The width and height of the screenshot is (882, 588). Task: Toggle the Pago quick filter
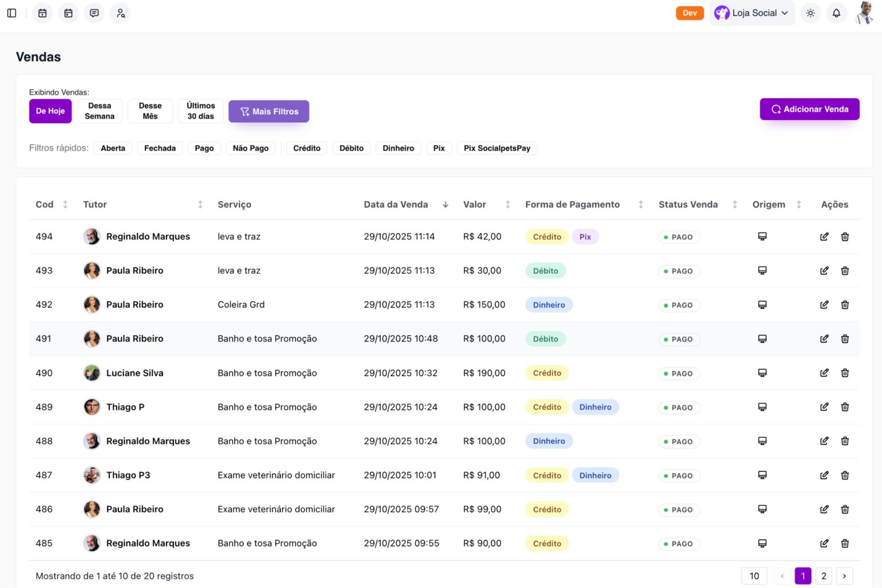pos(204,148)
